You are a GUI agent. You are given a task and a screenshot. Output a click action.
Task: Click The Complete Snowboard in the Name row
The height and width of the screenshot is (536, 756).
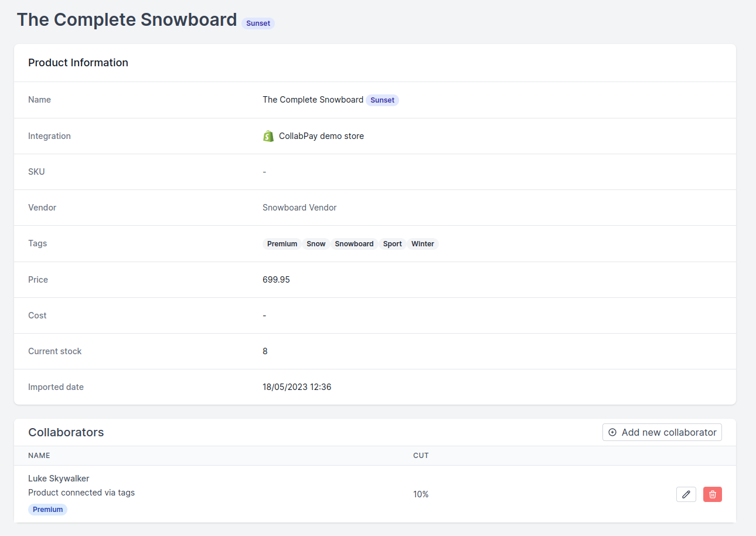[313, 100]
